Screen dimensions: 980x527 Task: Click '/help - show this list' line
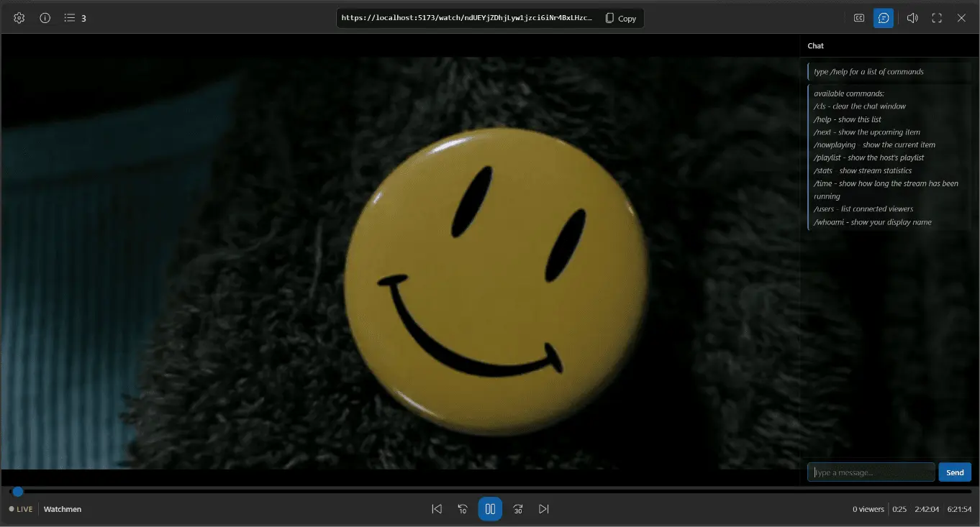(848, 119)
